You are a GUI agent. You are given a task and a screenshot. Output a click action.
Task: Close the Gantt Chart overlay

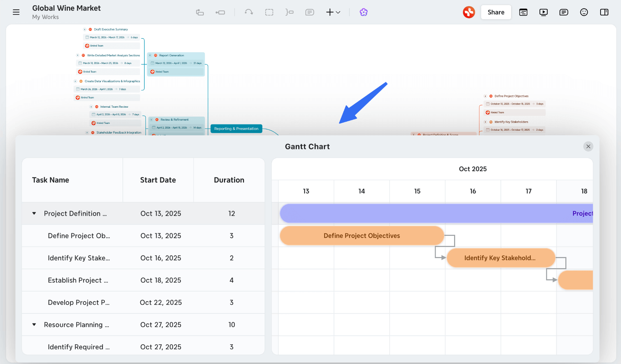point(588,146)
